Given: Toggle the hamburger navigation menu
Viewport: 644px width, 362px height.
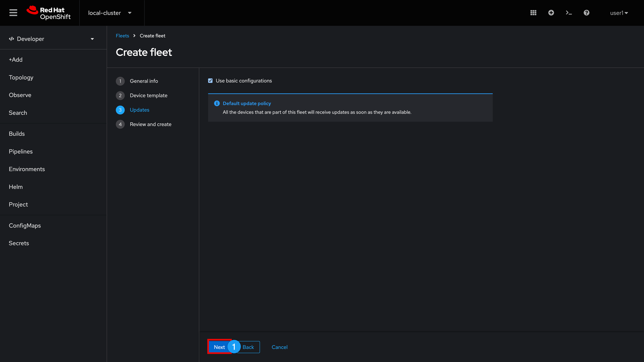Looking at the screenshot, I should pyautogui.click(x=13, y=13).
